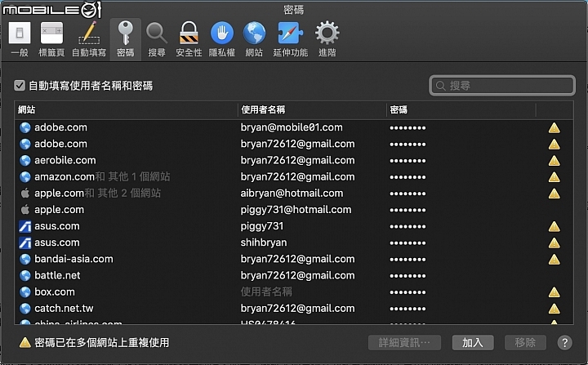Viewport: 588px width, 365px height.
Task: Open the 延伸功能 extensions pane
Action: [x=290, y=39]
